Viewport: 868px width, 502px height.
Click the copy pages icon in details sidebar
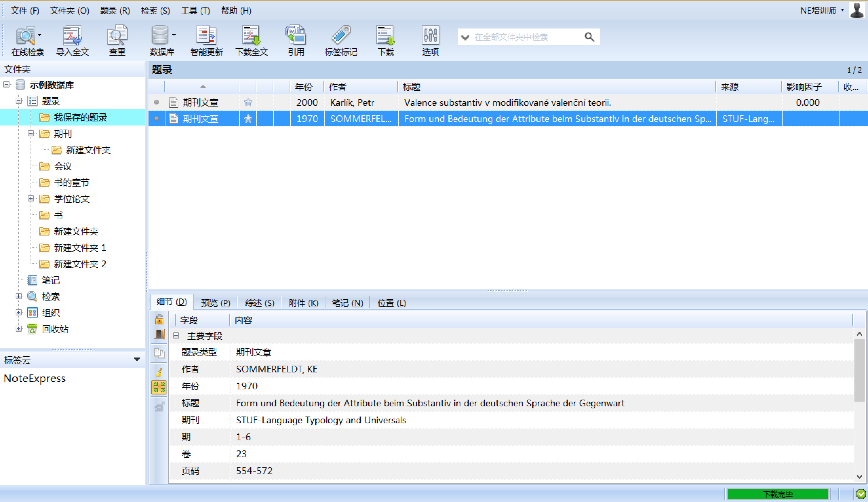159,353
